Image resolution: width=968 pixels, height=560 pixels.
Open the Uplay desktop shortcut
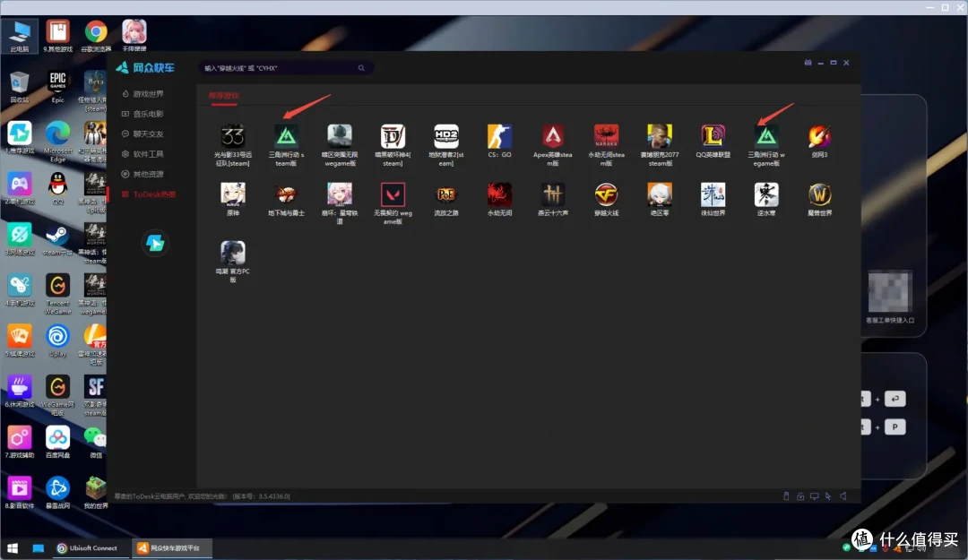57,340
